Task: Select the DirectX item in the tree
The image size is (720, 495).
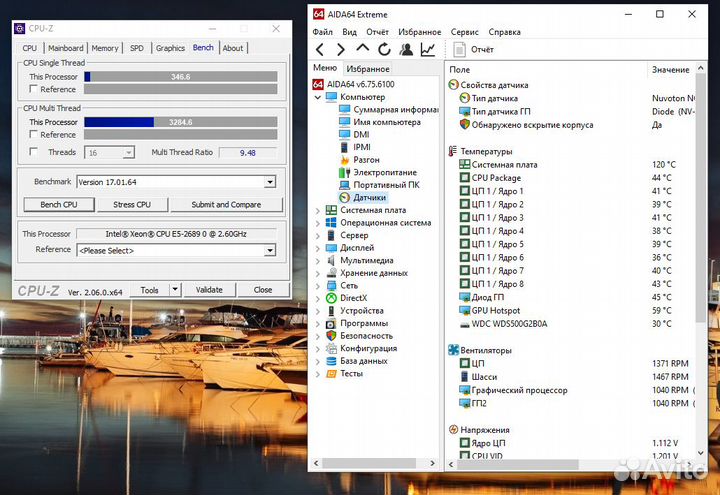Action: click(353, 297)
